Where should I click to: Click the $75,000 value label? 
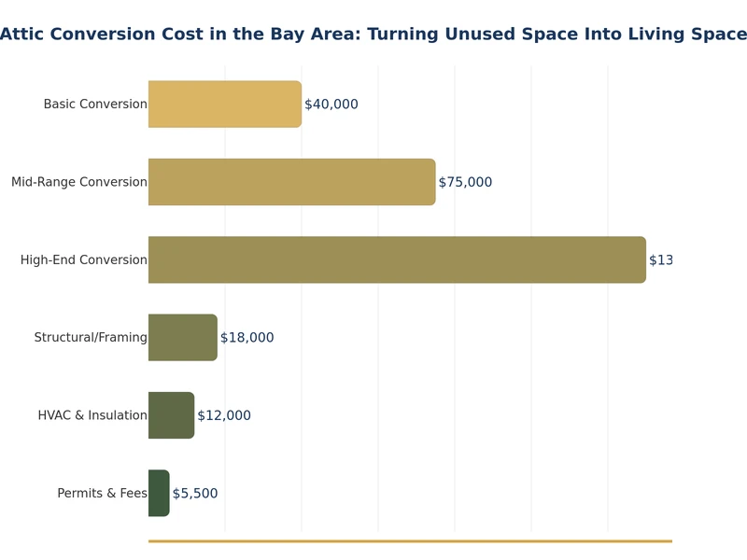point(465,182)
